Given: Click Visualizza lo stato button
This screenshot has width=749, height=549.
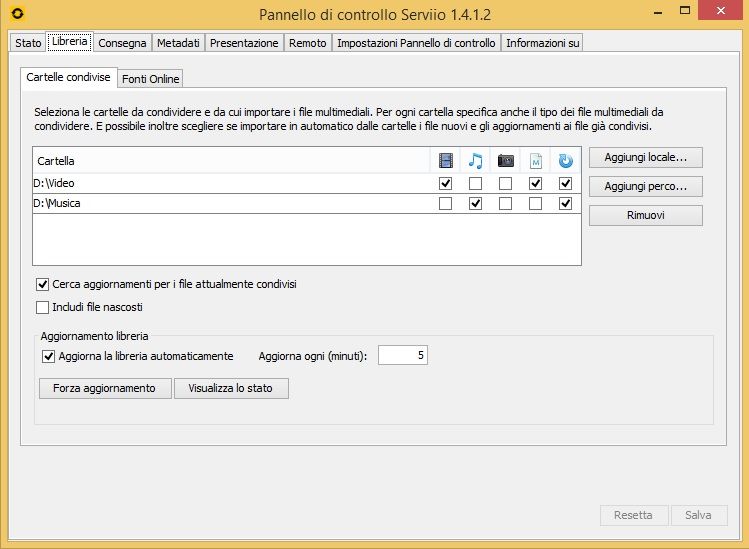Looking at the screenshot, I should point(231,388).
